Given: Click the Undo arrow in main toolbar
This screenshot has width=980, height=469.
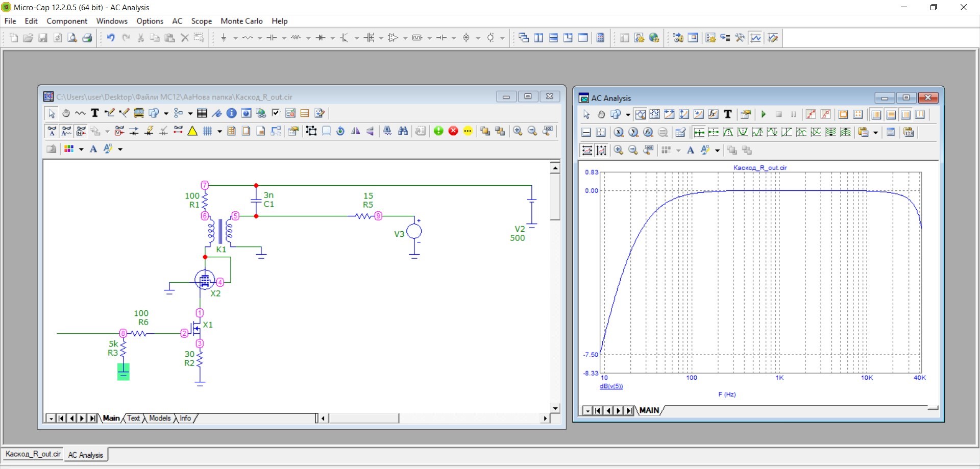Looking at the screenshot, I should pos(111,38).
